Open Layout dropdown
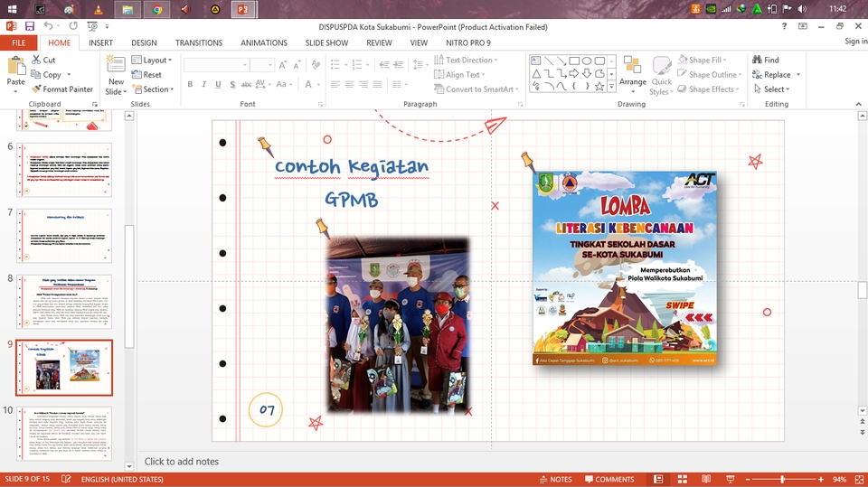 [152, 60]
